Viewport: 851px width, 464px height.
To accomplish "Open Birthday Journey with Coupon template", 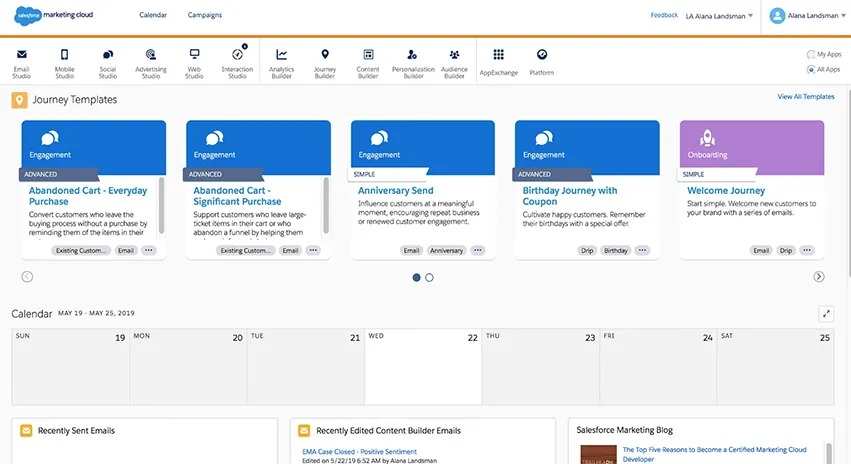I will tap(570, 196).
